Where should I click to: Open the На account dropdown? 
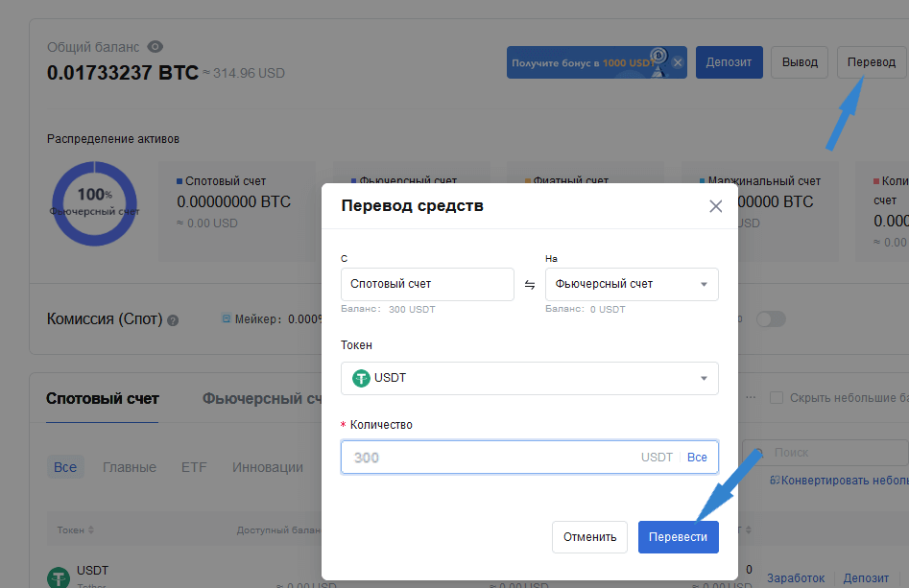click(631, 284)
